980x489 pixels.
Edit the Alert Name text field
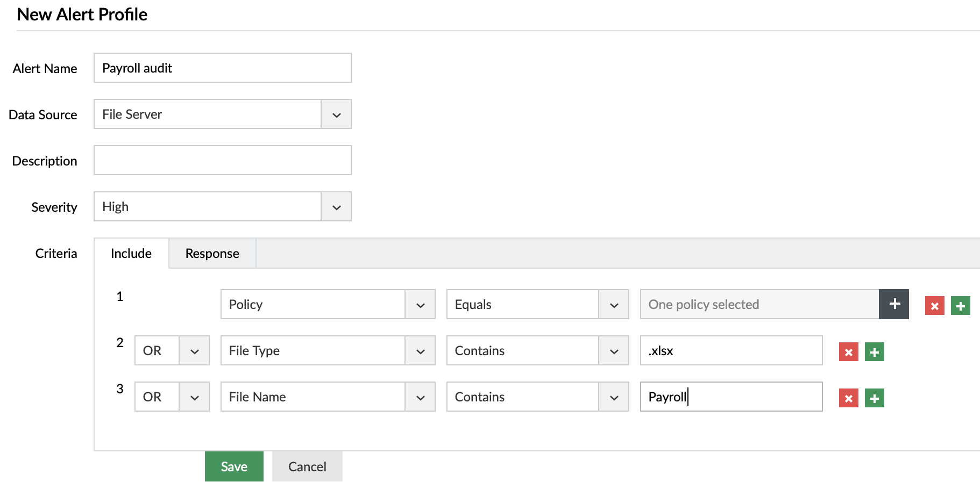(222, 68)
